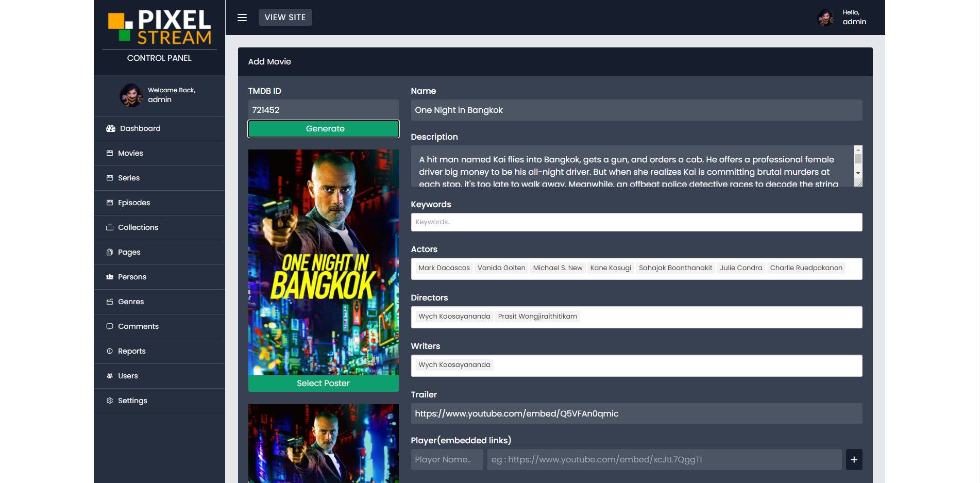Open Collections in sidebar
Image resolution: width=980 pixels, height=483 pixels.
click(159, 227)
